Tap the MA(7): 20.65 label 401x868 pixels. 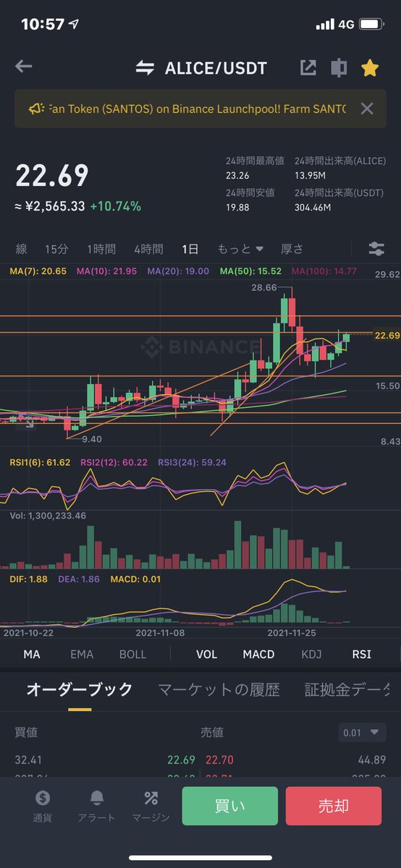coord(38,271)
